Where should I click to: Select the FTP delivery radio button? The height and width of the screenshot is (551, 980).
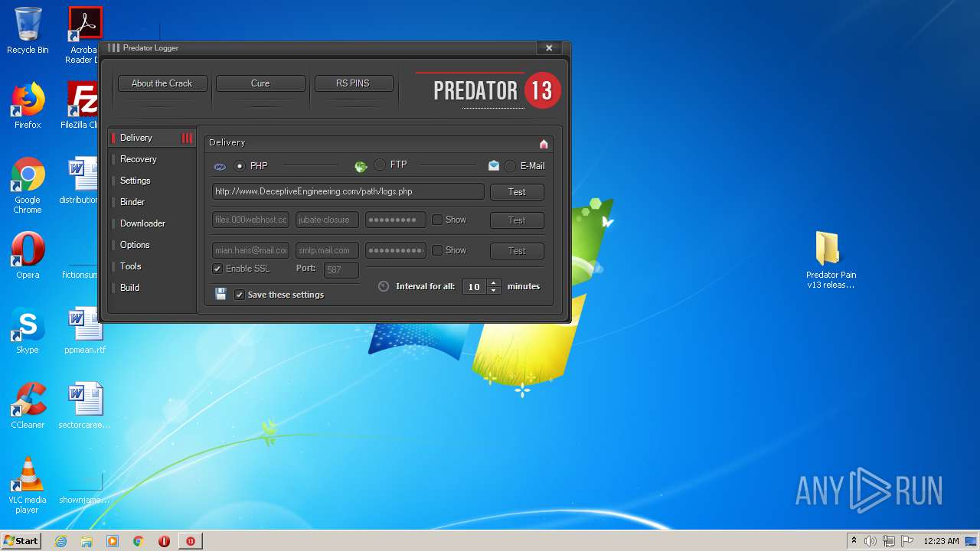coord(380,165)
